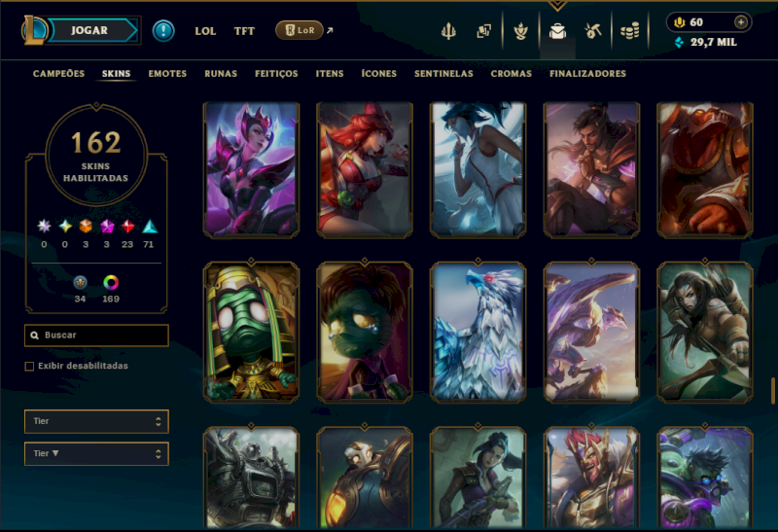Open the crest challenges icon
The image size is (778, 532).
click(520, 31)
